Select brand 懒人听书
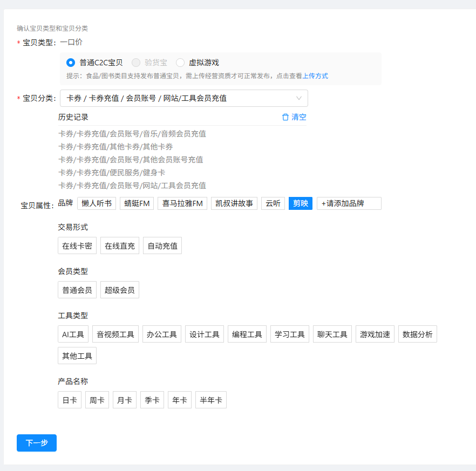 click(97, 203)
